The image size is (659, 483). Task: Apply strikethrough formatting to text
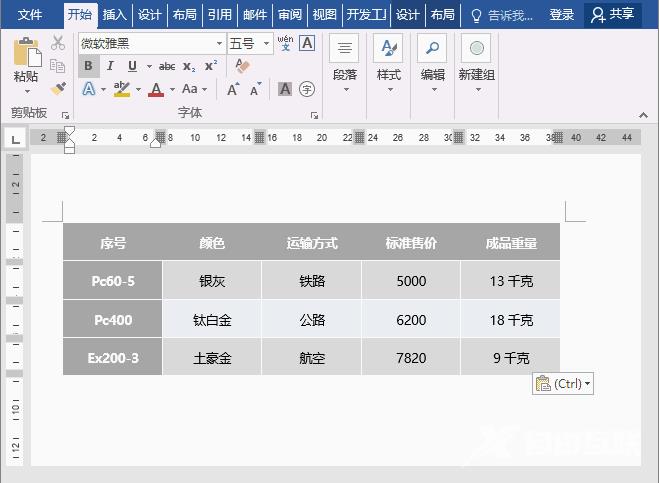166,66
